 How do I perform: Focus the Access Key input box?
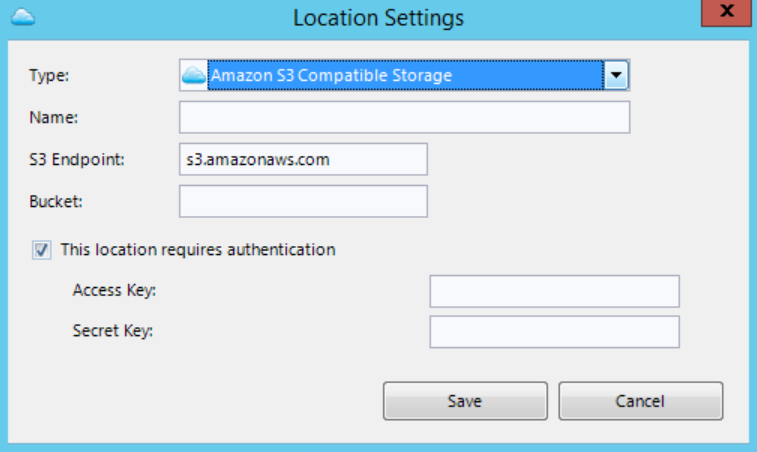pos(554,291)
